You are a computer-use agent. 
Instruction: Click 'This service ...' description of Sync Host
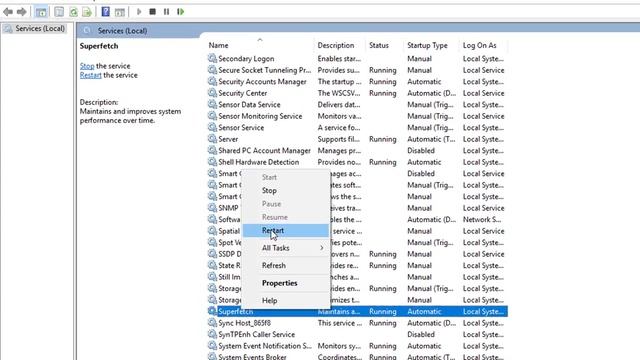[340, 323]
